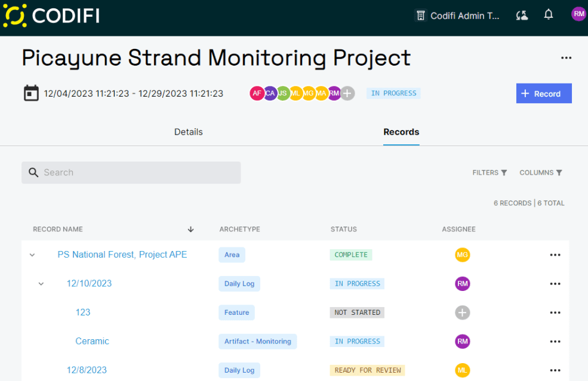
Task: Collapse the 12/10/2023 daily log row
Action: pos(41,284)
